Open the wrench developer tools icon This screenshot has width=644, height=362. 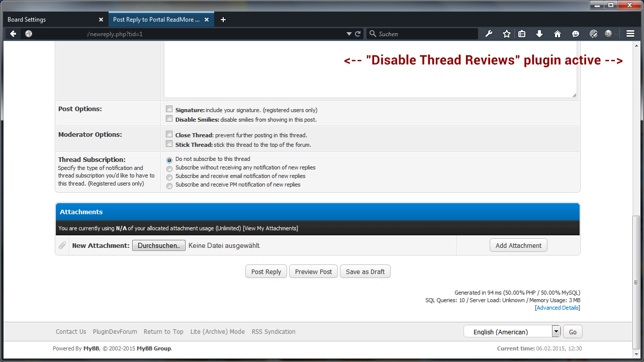click(x=489, y=34)
